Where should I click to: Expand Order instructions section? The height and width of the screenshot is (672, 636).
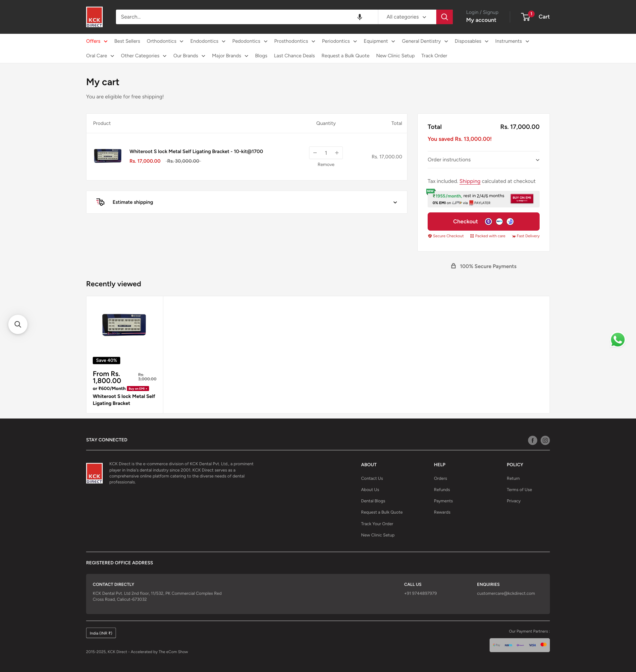click(x=483, y=160)
